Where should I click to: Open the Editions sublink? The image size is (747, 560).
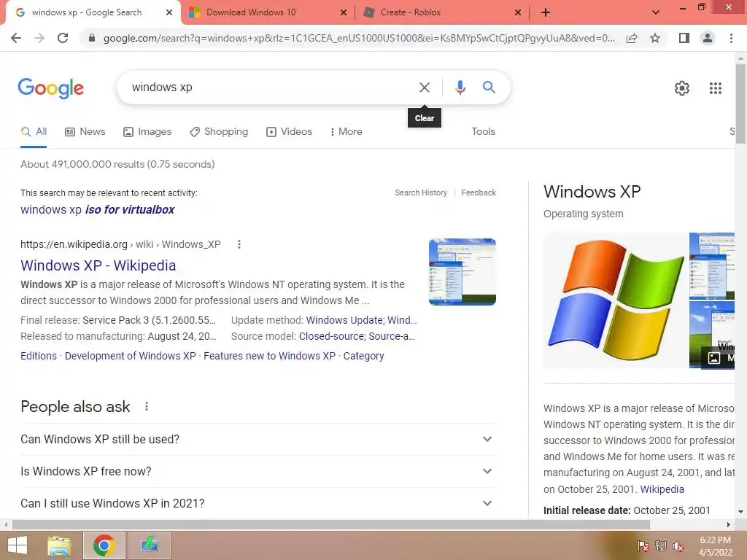[x=39, y=356]
